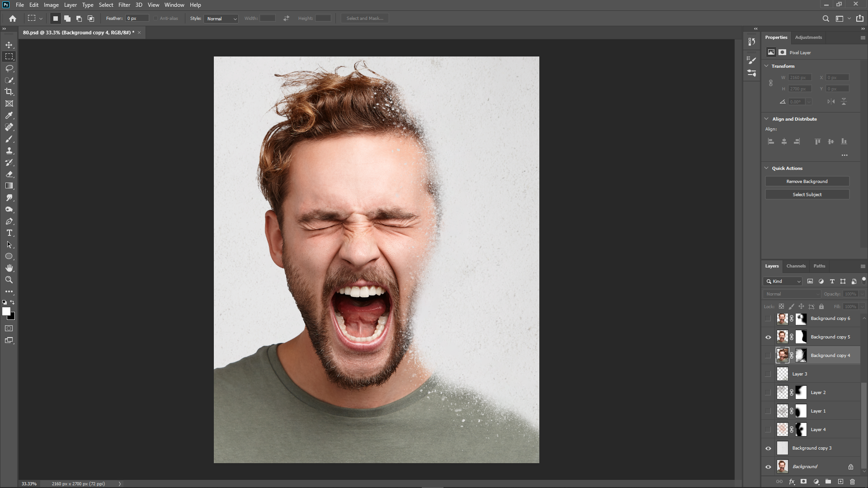Select the History Brush tool
The height and width of the screenshot is (488, 868).
coord(9,163)
